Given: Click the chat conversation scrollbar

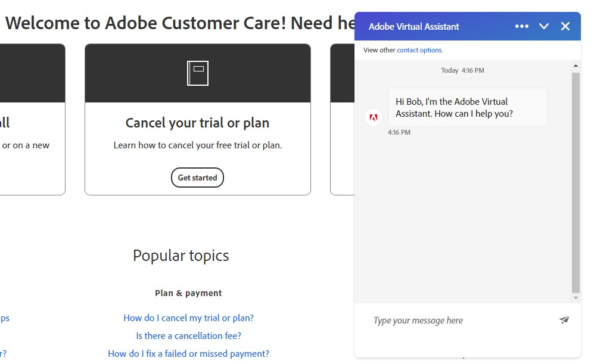Looking at the screenshot, I should click(575, 179).
